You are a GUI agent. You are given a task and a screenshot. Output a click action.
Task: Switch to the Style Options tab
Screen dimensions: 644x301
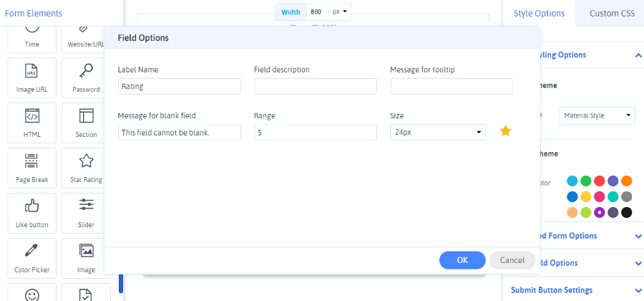(x=539, y=13)
